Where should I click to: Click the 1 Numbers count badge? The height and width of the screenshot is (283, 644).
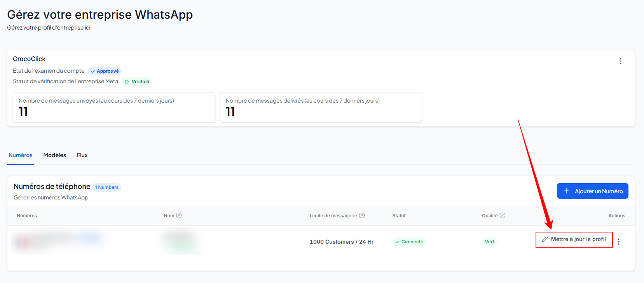point(107,187)
